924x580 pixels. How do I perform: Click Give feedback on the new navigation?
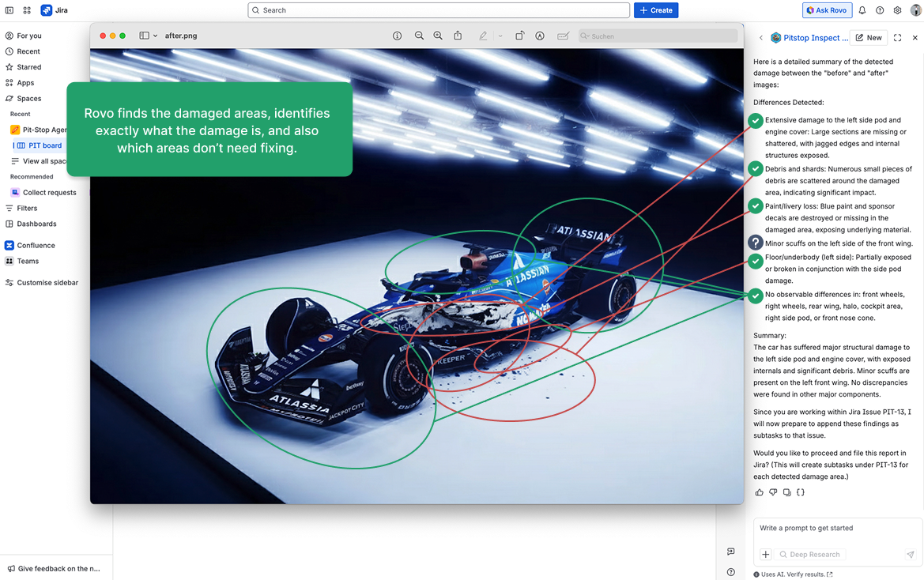(55, 568)
